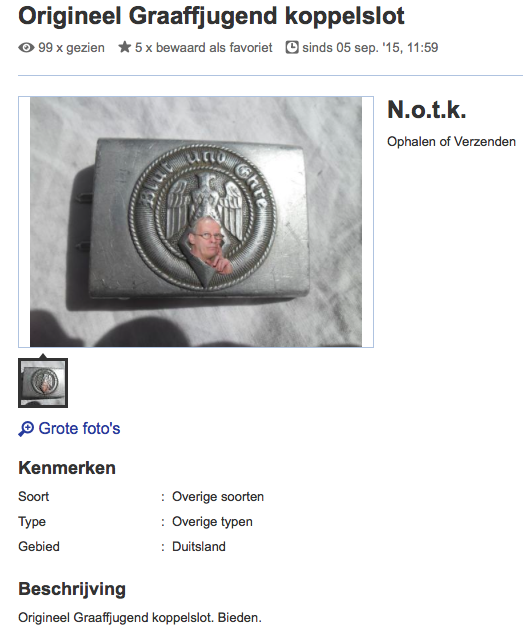
Task: Click the Ophalen of Verzenden text
Action: pos(451,142)
